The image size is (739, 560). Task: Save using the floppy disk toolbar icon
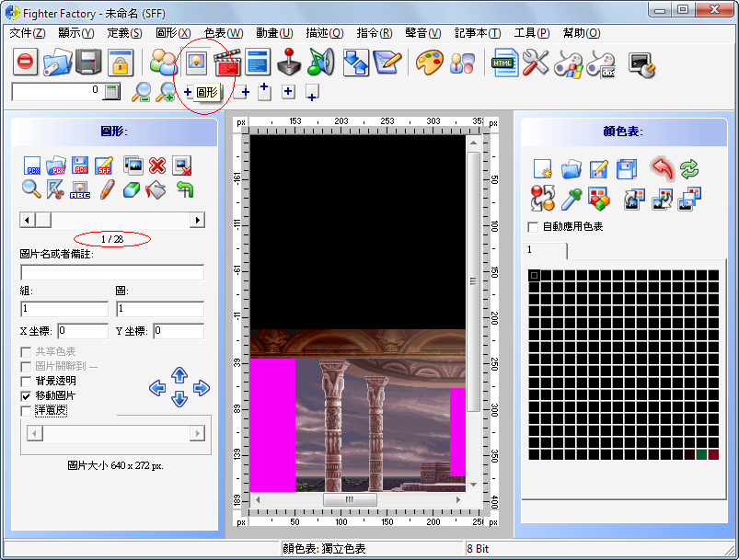pyautogui.click(x=88, y=62)
